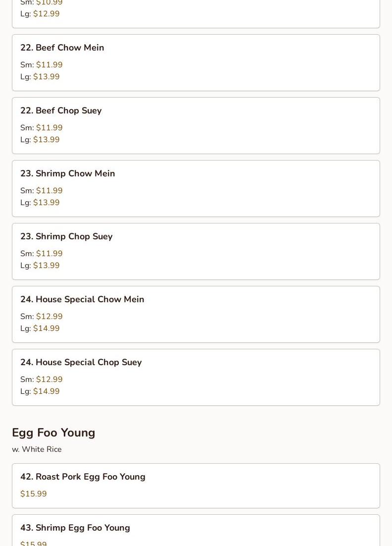Select small $12.99 House Special Chop Suey
Screen dimensions: 392x546
coord(49,380)
